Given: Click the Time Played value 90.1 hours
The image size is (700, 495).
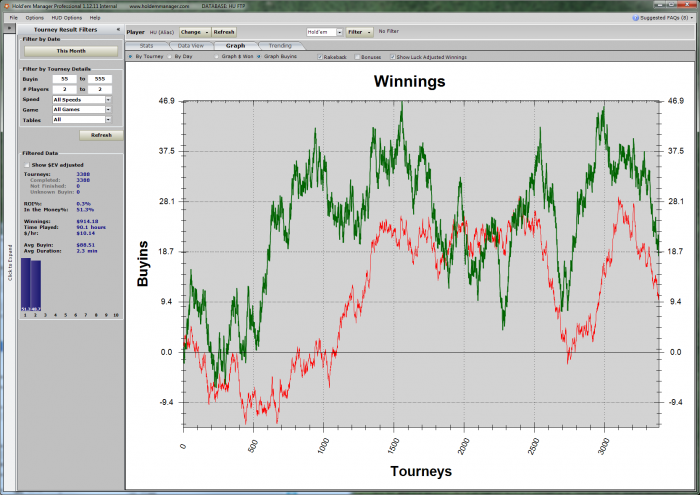Looking at the screenshot, I should coord(91,227).
